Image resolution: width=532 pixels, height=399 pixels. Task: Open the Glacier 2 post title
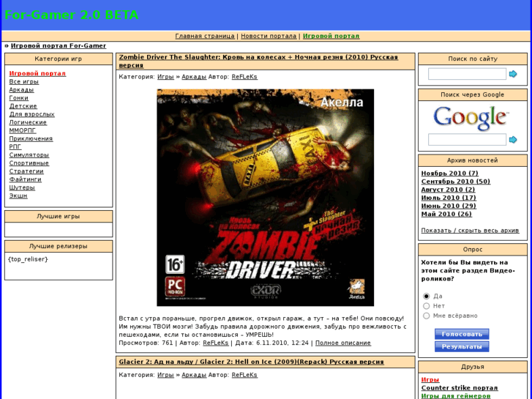[251, 362]
